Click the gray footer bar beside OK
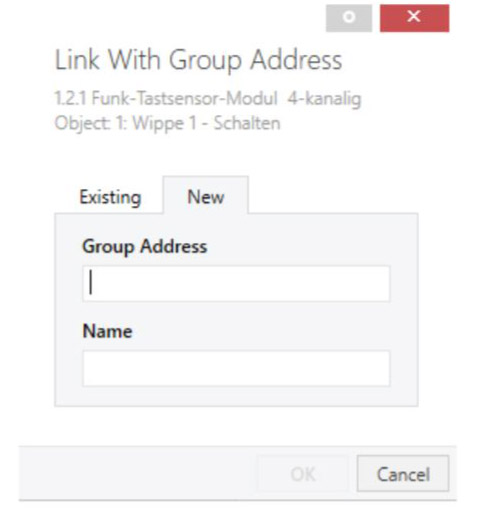 tap(133, 473)
